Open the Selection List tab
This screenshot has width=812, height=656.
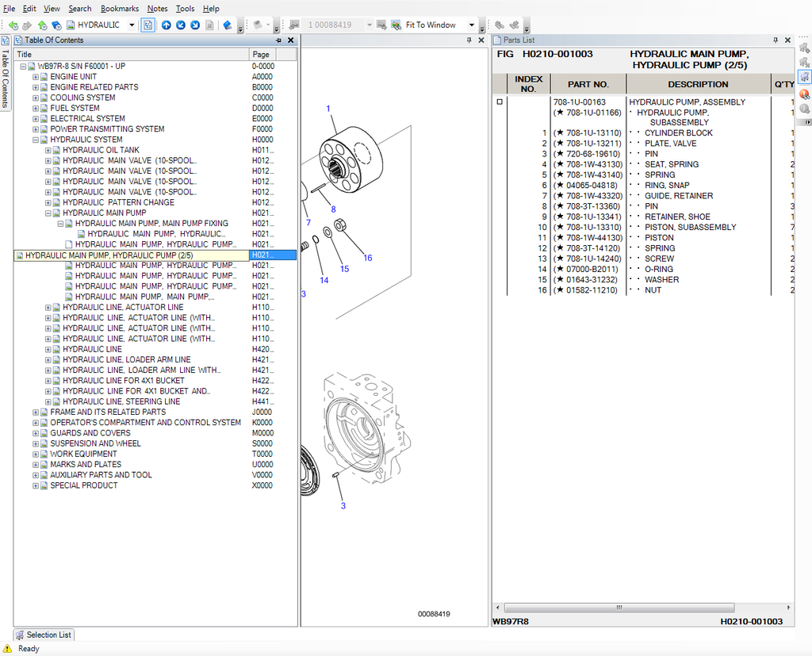point(44,635)
